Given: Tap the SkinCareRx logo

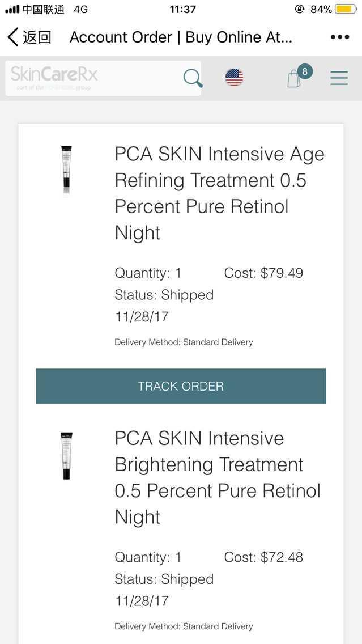Looking at the screenshot, I should tap(54, 75).
